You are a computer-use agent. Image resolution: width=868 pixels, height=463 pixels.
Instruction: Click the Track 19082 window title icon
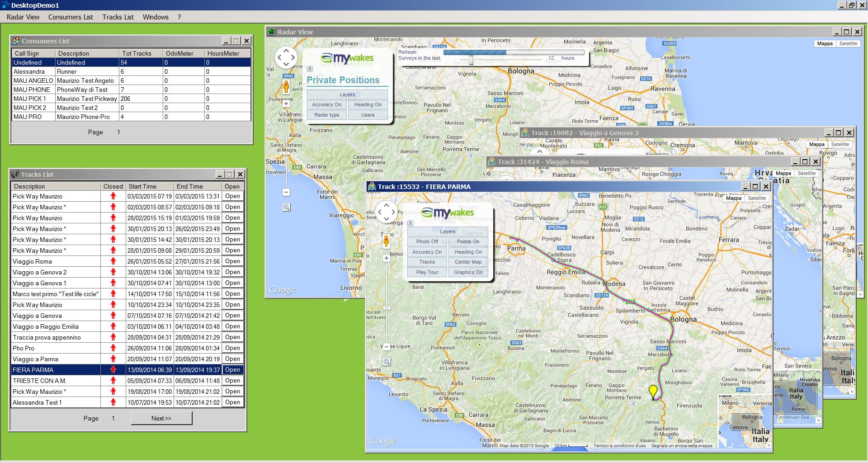point(525,132)
